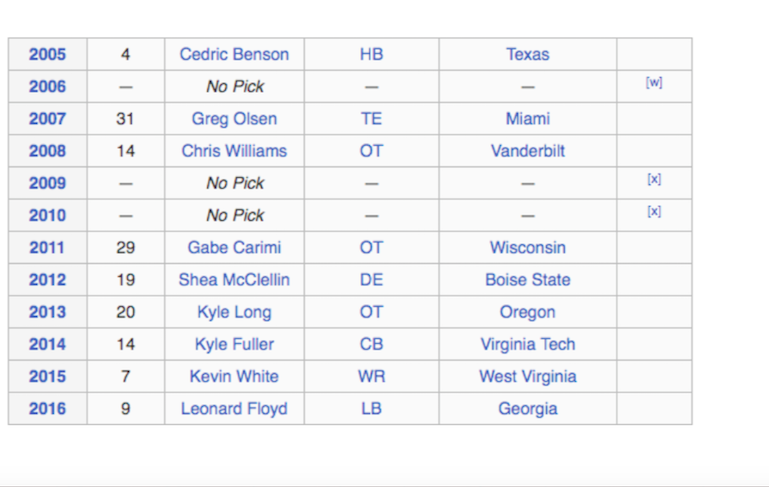Viewport: 769px width, 487px height.
Task: Open the Leonard Floyd link
Action: pyautogui.click(x=234, y=409)
